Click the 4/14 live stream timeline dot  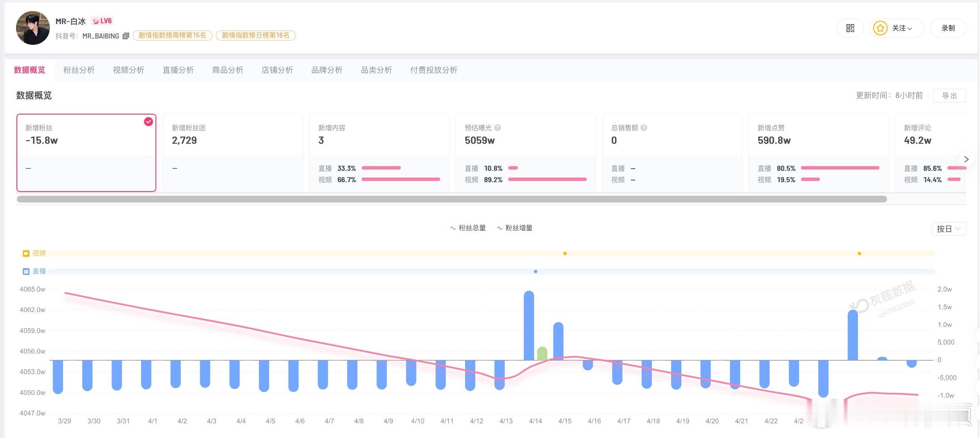pyautogui.click(x=536, y=271)
